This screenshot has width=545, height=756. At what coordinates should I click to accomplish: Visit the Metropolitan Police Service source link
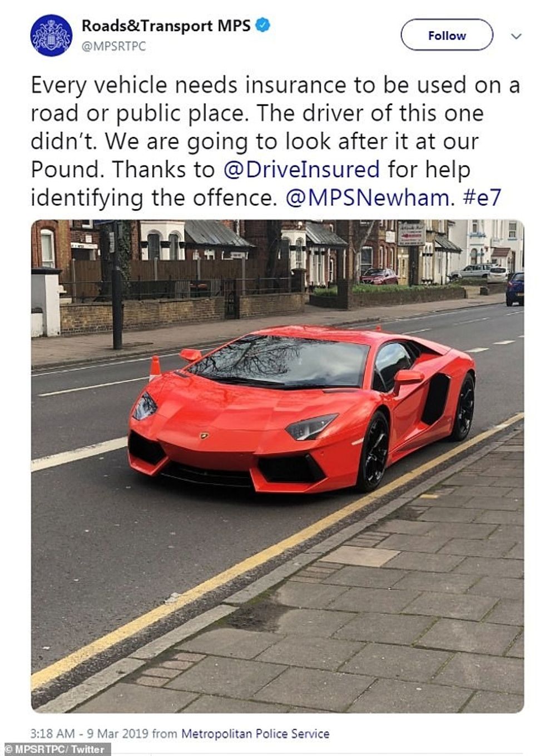tap(255, 734)
